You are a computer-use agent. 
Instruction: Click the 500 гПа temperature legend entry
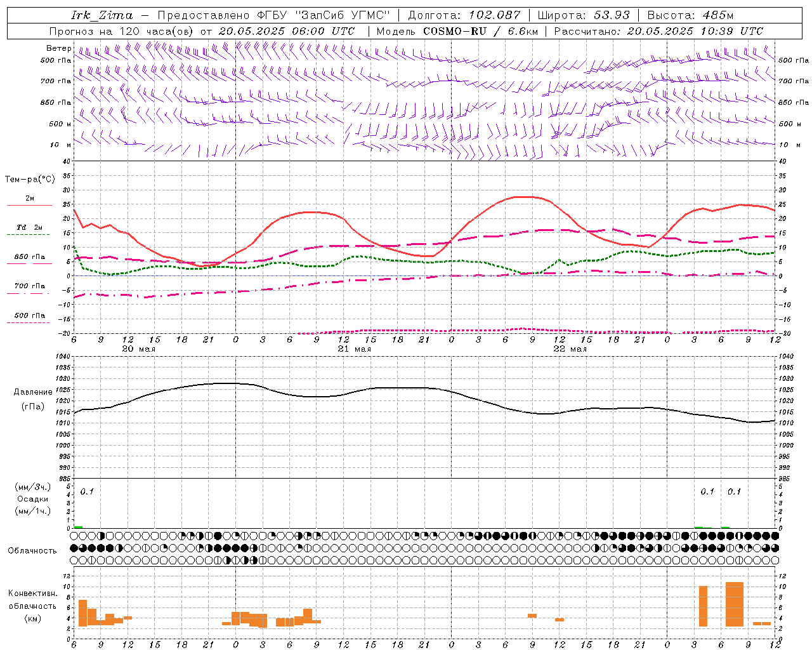[x=29, y=315]
